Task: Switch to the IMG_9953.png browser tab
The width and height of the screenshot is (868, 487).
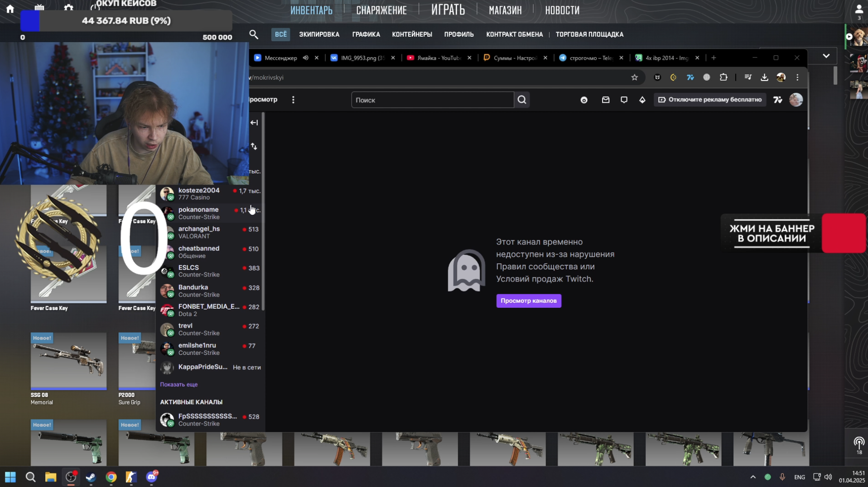Action: click(362, 57)
